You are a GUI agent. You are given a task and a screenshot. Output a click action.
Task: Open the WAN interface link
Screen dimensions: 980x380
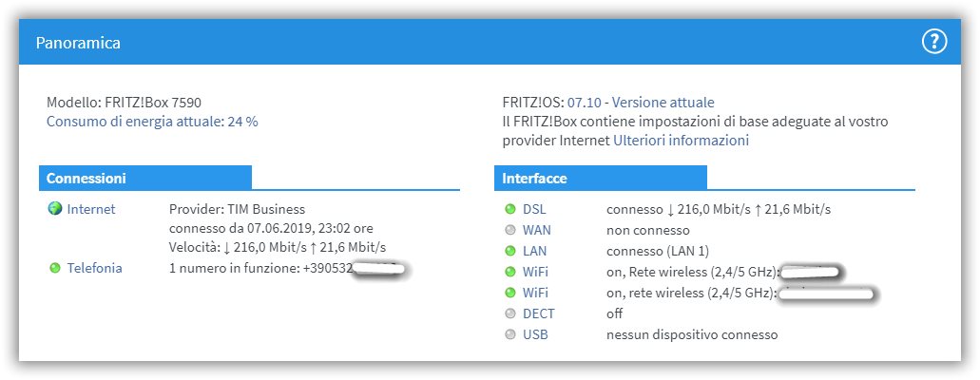537,230
